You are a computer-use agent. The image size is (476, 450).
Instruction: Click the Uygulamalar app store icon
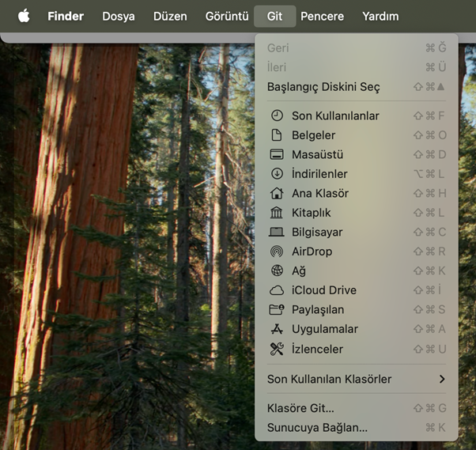pyautogui.click(x=276, y=329)
